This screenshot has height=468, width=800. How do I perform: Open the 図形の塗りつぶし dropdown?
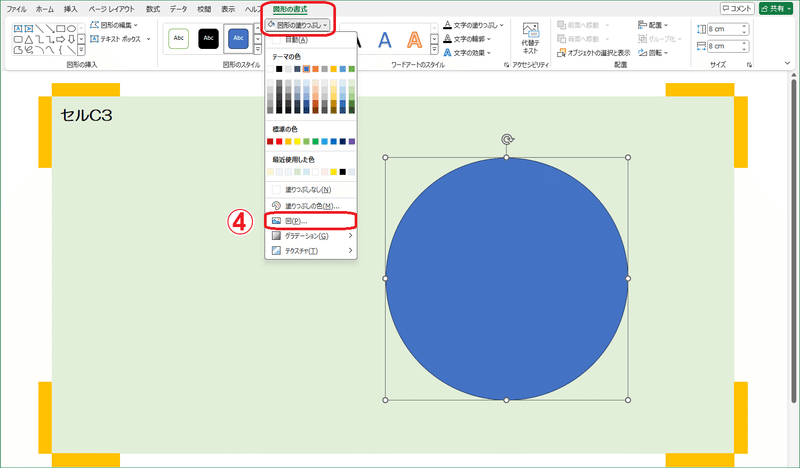pyautogui.click(x=298, y=24)
